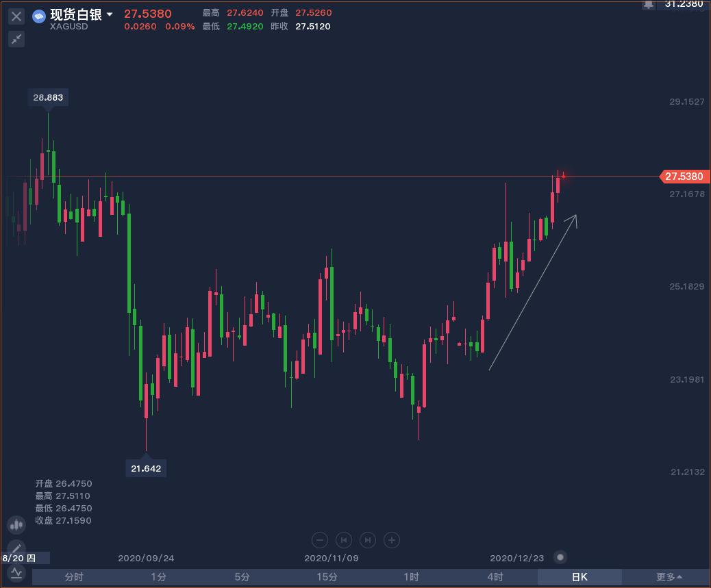Close the chart with the X icon
Image resolution: width=711 pixels, height=588 pixels.
tap(16, 16)
